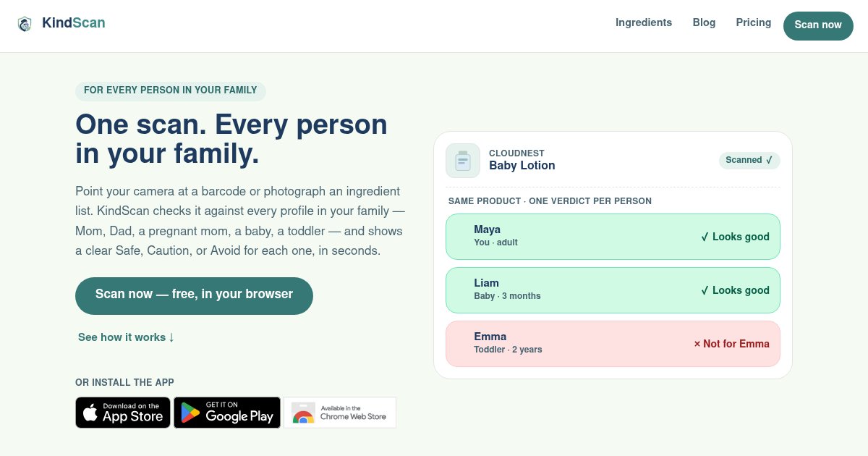Click the Baby Lotion bottle product icon

coord(463,161)
